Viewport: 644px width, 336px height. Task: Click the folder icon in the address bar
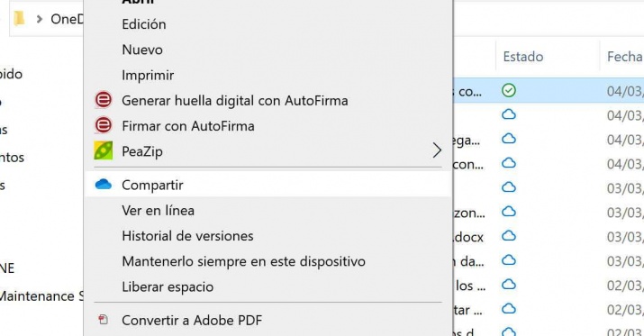(x=19, y=19)
